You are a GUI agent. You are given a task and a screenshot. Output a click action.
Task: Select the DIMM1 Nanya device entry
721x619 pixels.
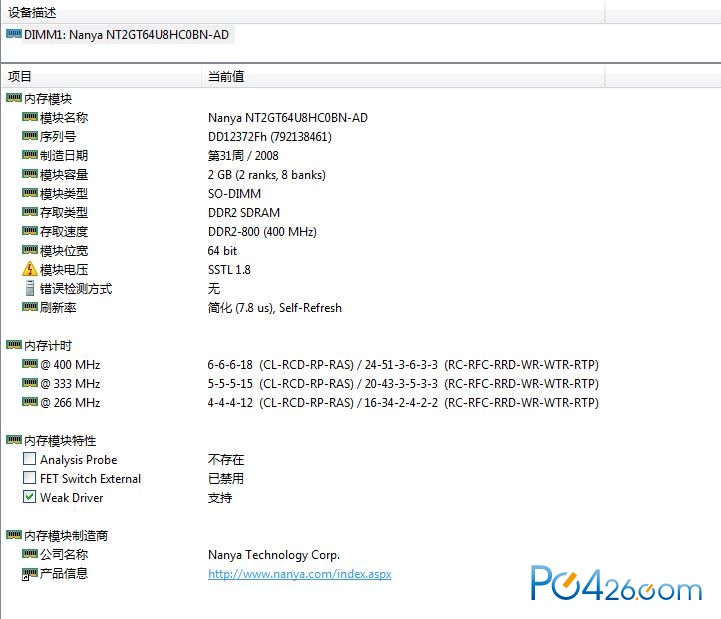126,35
